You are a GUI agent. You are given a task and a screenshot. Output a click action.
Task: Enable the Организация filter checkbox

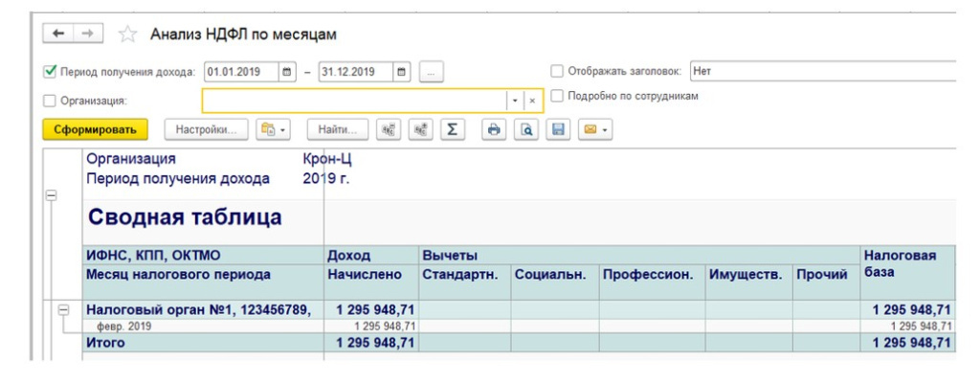[x=50, y=101]
